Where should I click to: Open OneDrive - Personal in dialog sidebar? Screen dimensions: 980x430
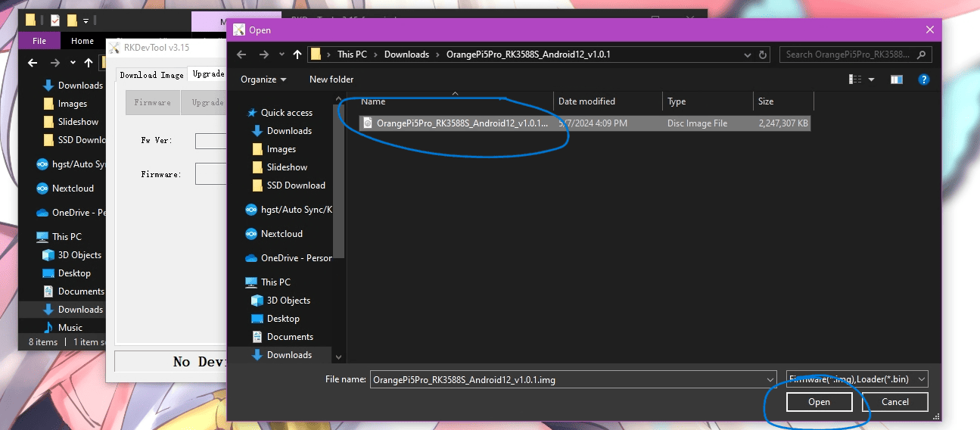click(x=296, y=258)
